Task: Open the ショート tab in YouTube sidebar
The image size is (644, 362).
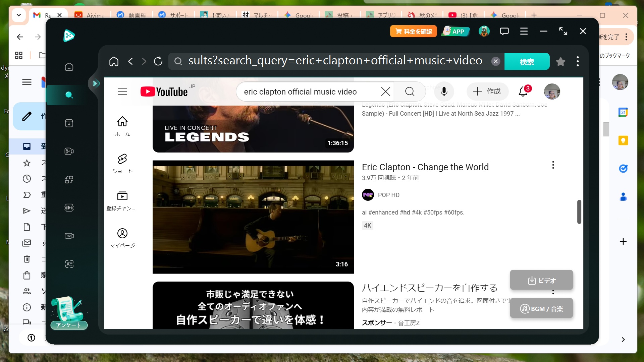Action: tap(122, 164)
